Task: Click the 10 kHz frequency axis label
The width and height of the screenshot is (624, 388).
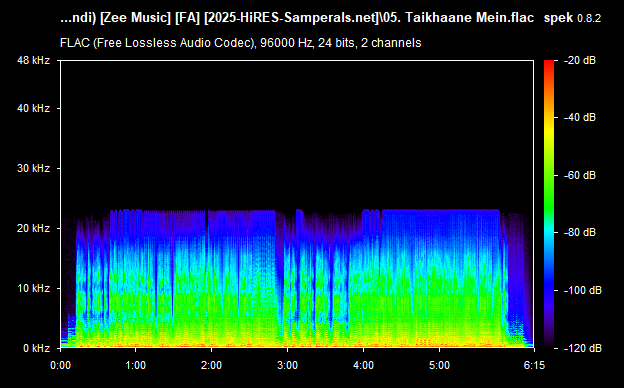Action: click(33, 288)
